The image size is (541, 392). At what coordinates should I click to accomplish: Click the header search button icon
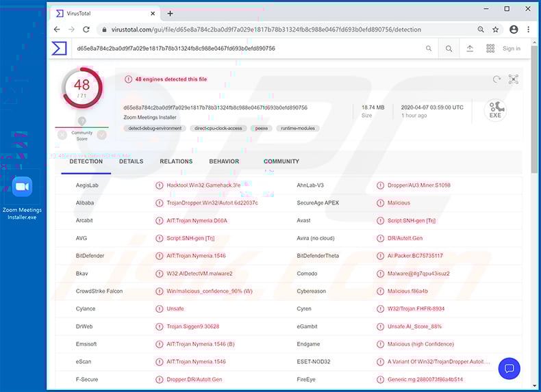coord(449,49)
